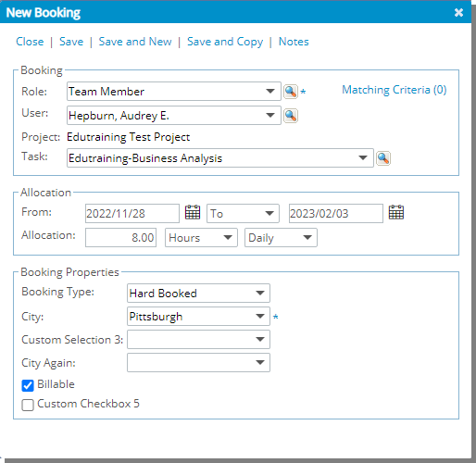This screenshot has height=463, width=476.
Task: Choose Save and Copy in top menu
Action: click(x=225, y=42)
